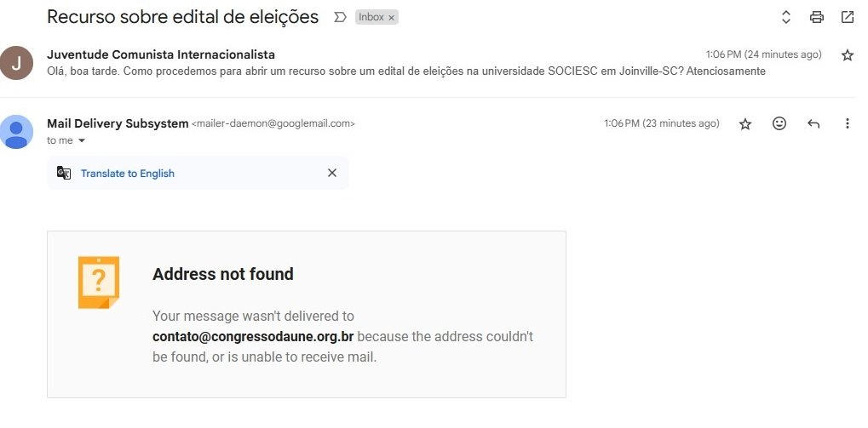The height and width of the screenshot is (428, 868).
Task: Toggle the importance marker next to subject
Action: click(x=340, y=17)
